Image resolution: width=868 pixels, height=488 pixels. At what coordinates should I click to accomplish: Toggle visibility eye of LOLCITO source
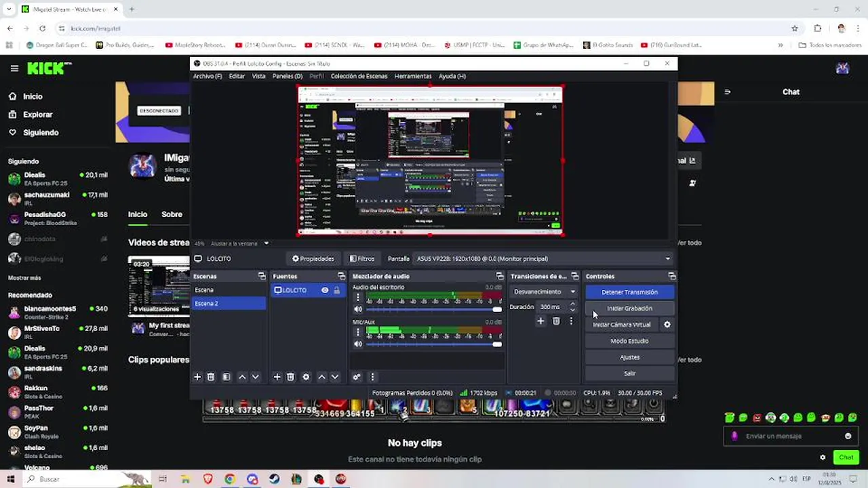click(x=325, y=290)
